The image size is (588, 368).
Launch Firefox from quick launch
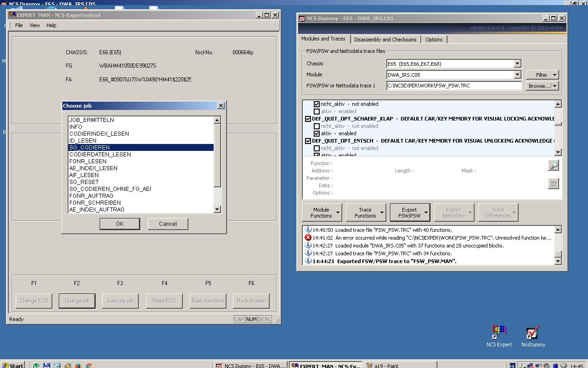[x=78, y=366]
